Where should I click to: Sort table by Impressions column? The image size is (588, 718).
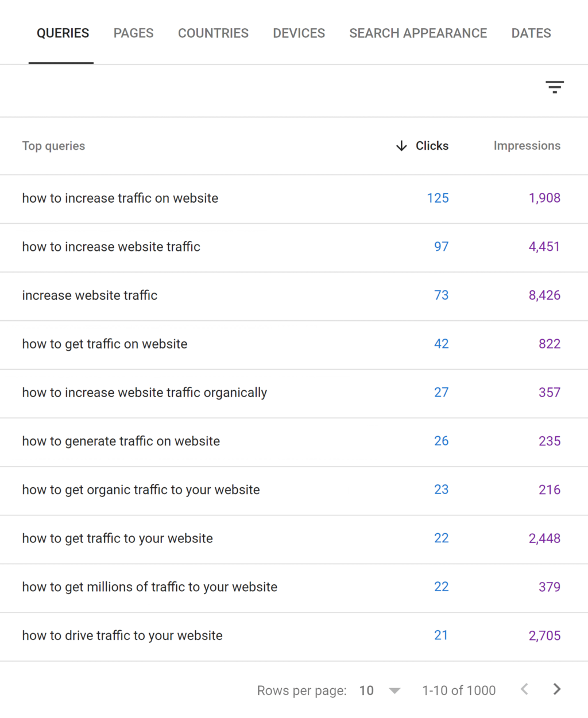tap(527, 146)
